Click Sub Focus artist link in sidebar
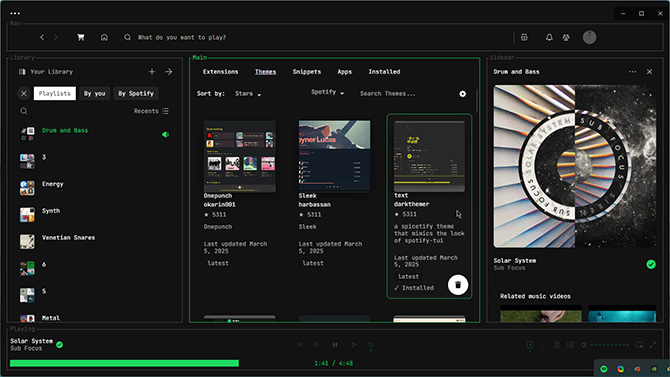This screenshot has width=670, height=377. point(509,268)
